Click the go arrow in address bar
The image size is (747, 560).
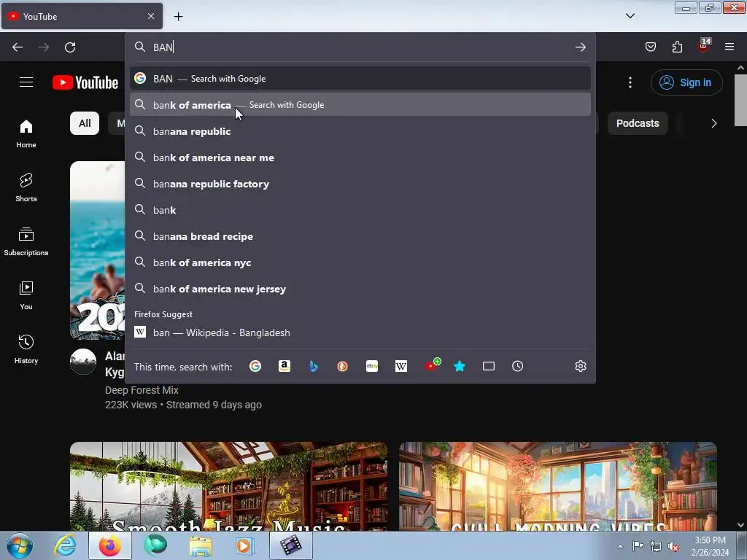pos(580,47)
